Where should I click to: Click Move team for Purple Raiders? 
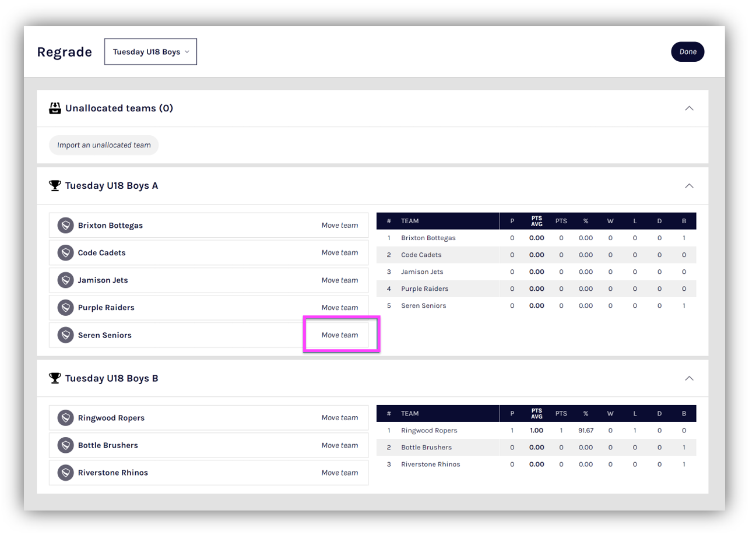(x=340, y=308)
